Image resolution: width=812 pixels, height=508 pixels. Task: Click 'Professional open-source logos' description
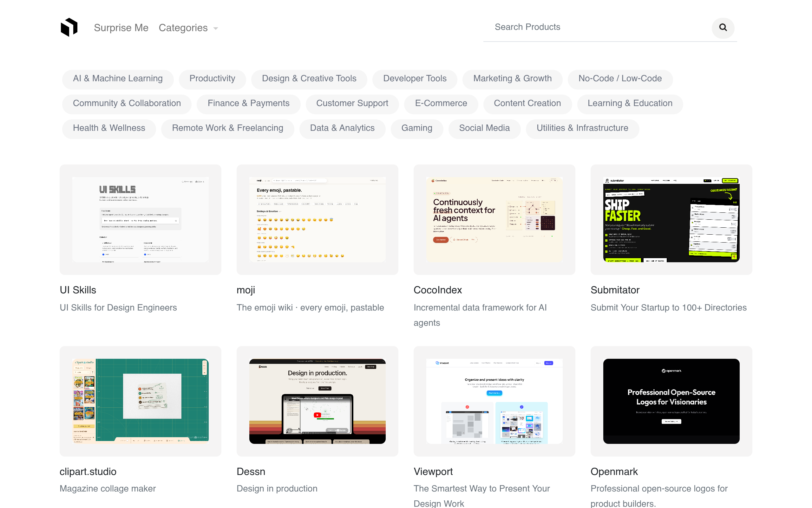tap(659, 496)
